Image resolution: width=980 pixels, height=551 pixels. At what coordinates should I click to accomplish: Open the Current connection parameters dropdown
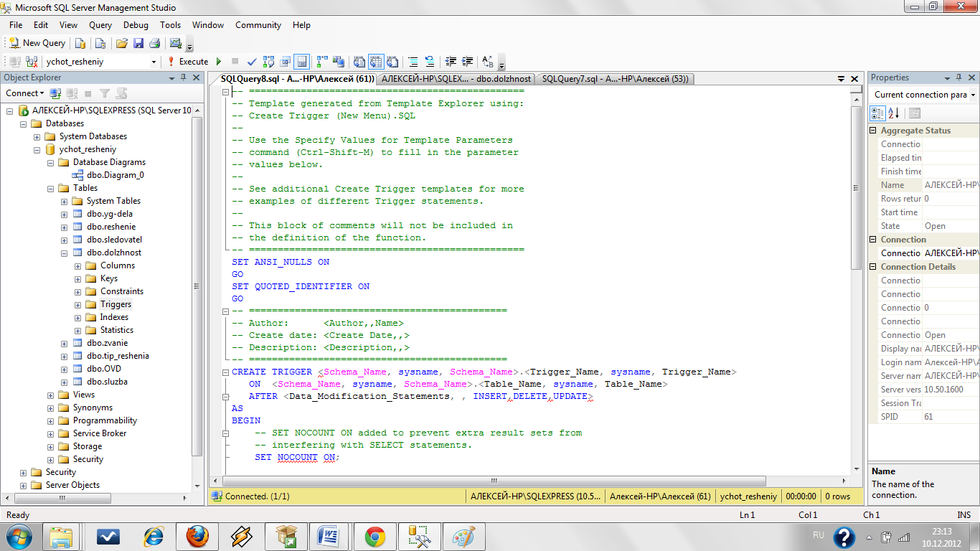coord(973,95)
